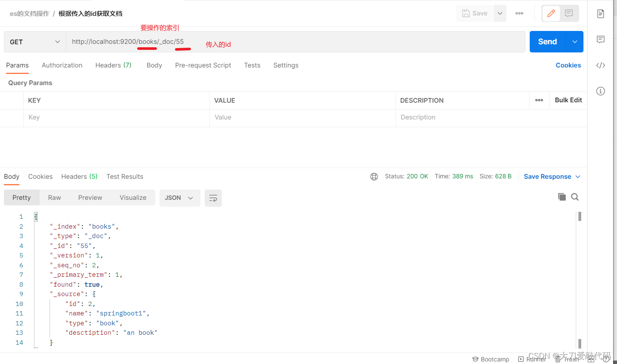
Task: Open the Tests tab
Action: point(252,65)
